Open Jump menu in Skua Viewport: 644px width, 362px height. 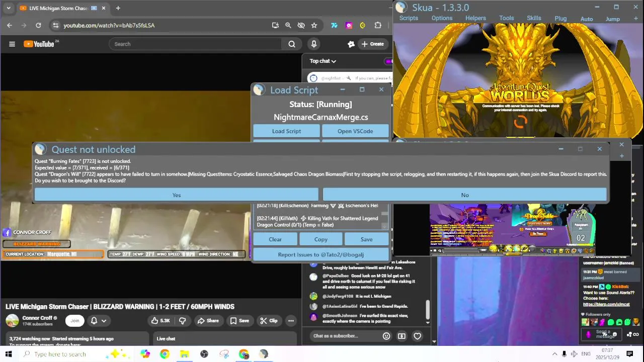612,19
